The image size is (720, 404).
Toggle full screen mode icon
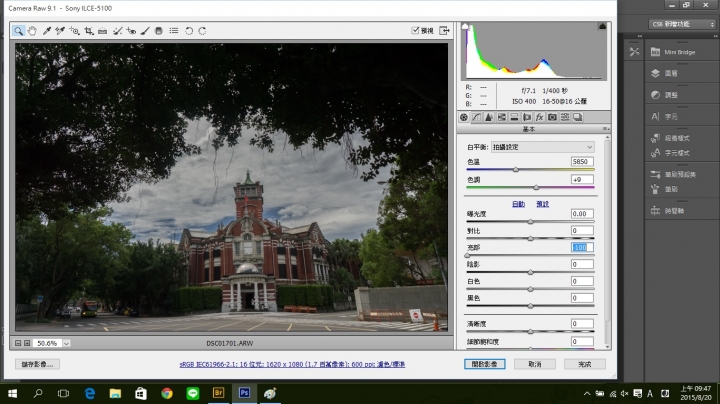pyautogui.click(x=444, y=30)
